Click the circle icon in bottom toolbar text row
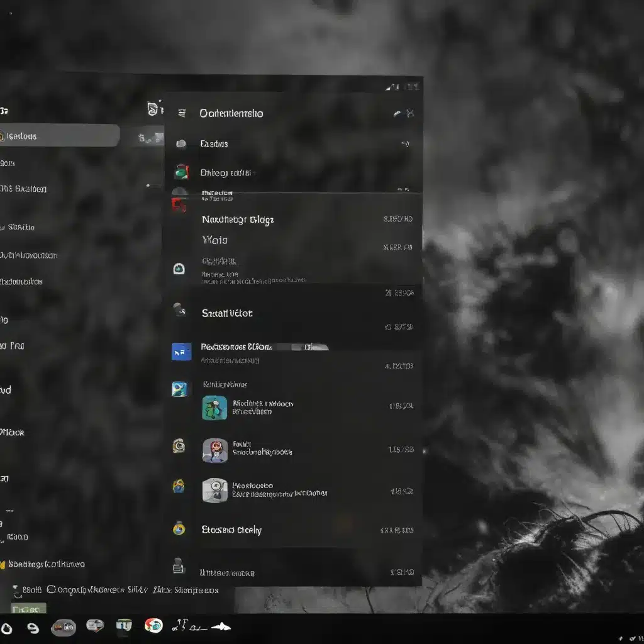The image size is (644, 644). point(51,590)
